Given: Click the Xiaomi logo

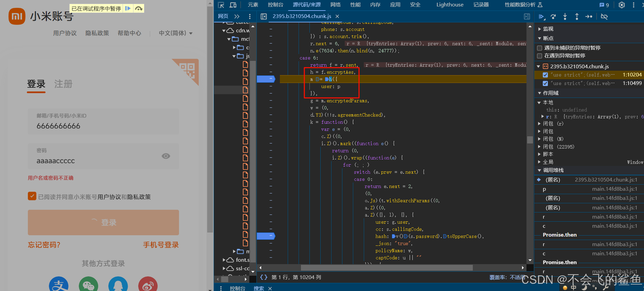Looking at the screenshot, I should coord(17,16).
